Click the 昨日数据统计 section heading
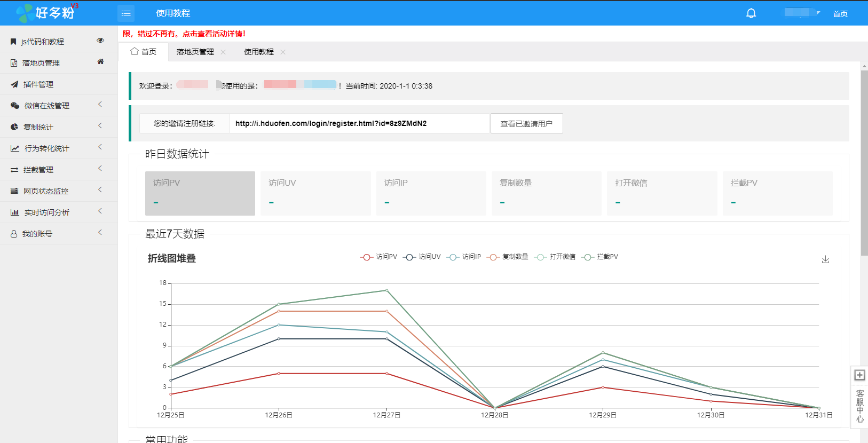Image resolution: width=868 pixels, height=443 pixels. coord(177,154)
